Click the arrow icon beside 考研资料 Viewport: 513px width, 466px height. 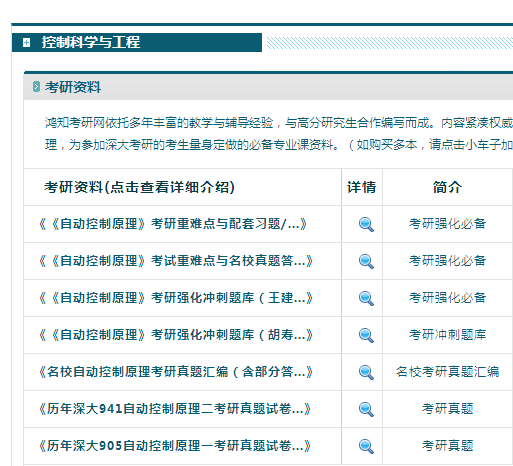36,87
